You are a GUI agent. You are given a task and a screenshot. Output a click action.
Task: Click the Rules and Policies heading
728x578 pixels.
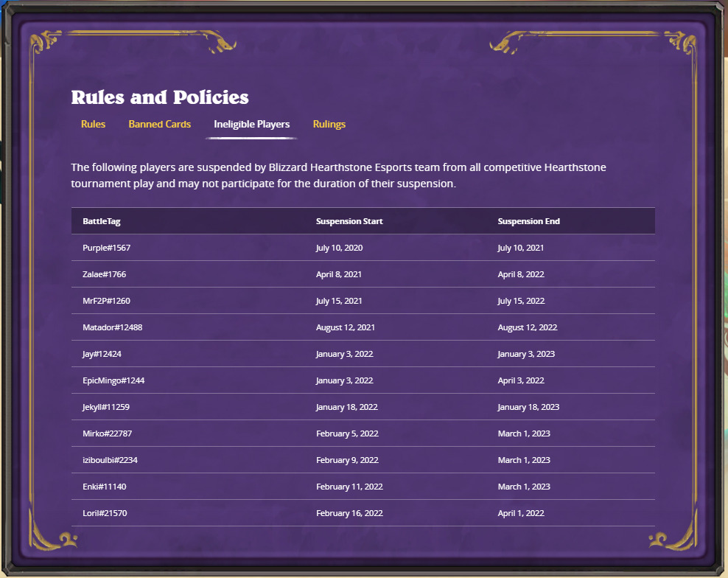pyautogui.click(x=160, y=97)
